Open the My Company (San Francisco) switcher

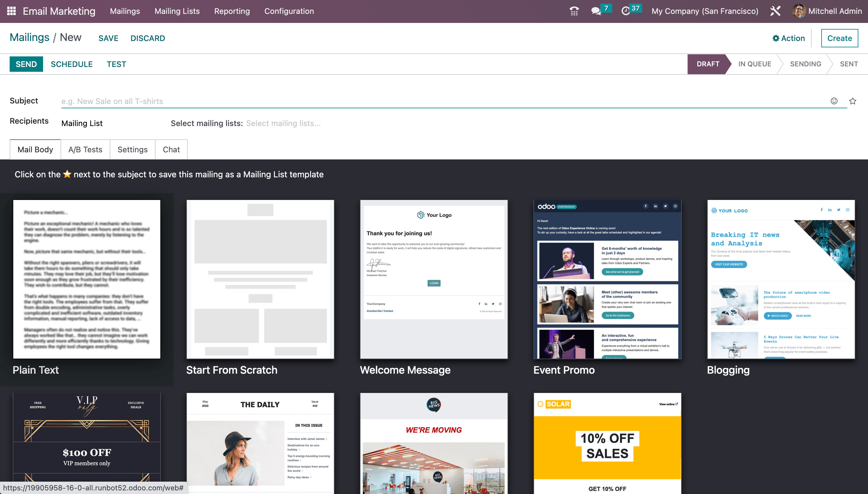coord(705,11)
